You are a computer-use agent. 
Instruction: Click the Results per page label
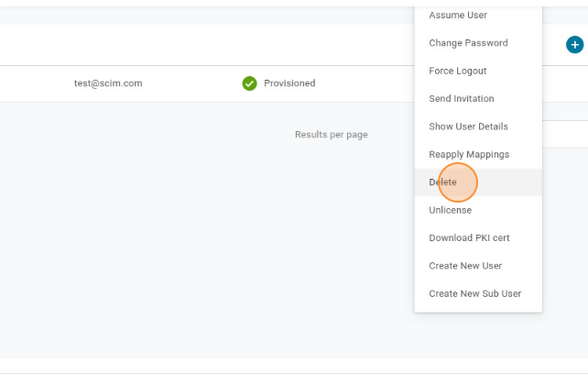tap(332, 135)
